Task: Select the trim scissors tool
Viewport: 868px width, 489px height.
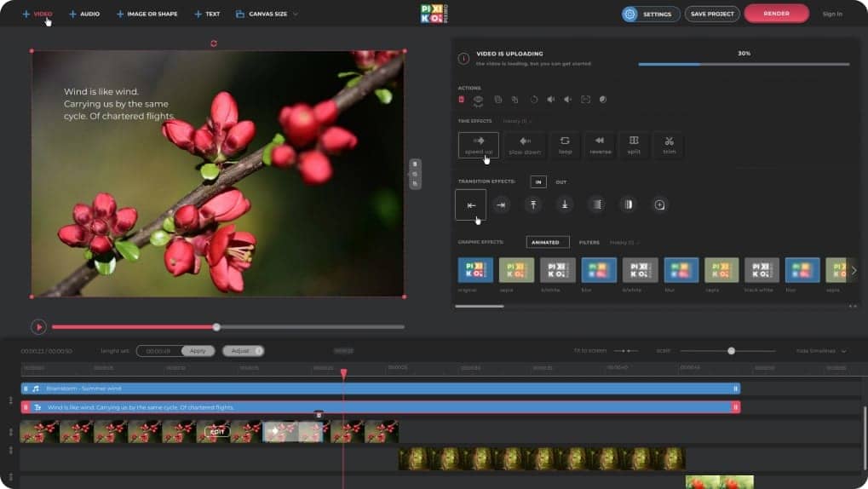Action: (x=669, y=144)
